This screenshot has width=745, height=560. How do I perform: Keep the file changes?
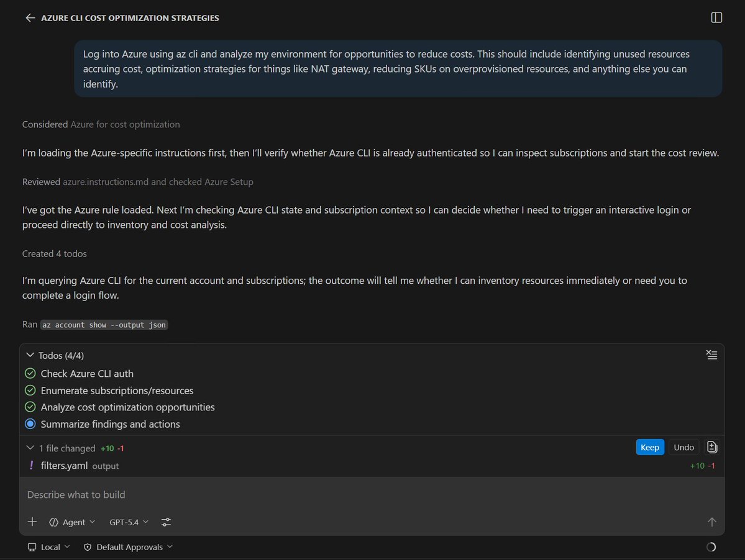pyautogui.click(x=650, y=447)
